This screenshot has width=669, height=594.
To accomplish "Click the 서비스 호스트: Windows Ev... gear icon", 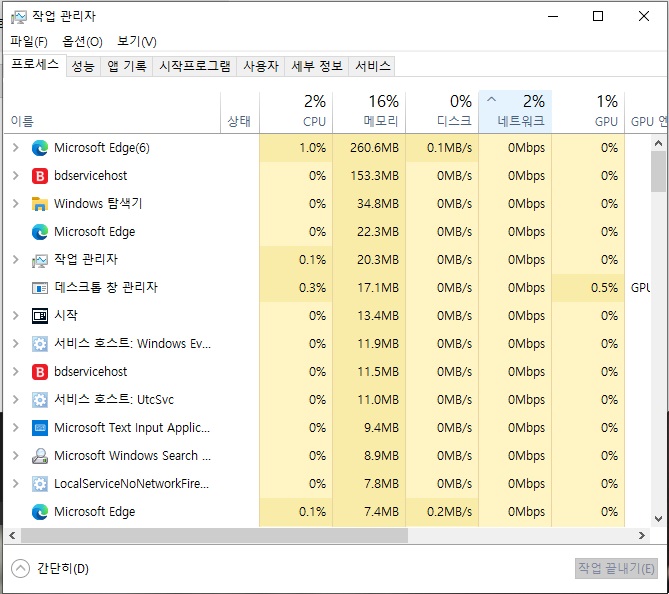I will [x=40, y=344].
